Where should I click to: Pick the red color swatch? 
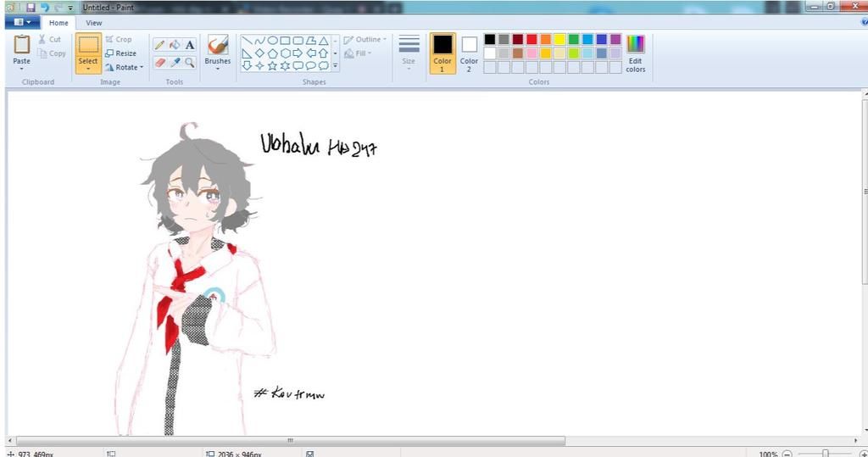click(531, 39)
